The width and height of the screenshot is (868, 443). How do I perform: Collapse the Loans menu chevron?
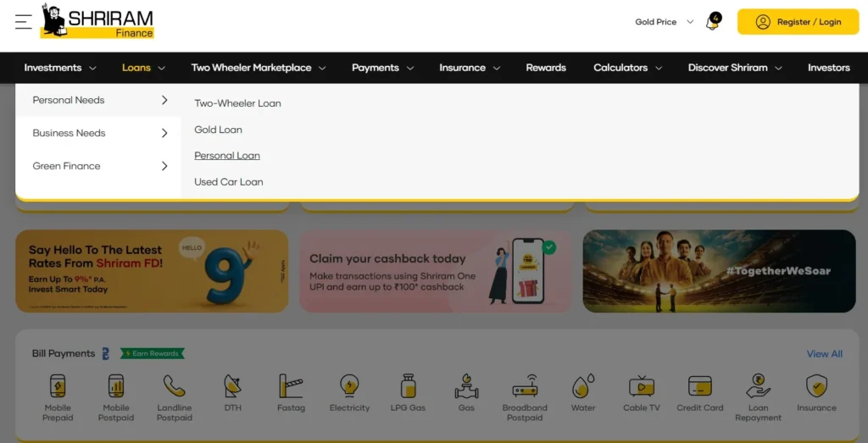(161, 68)
